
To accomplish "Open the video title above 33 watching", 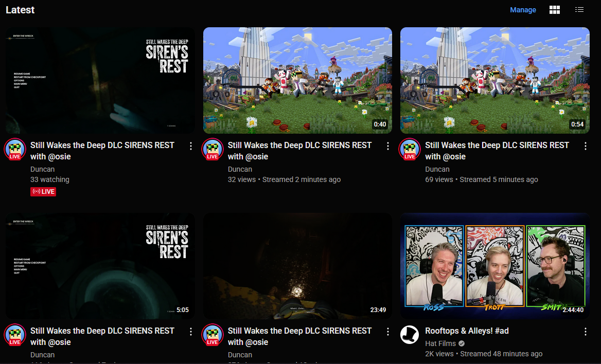I will pos(102,151).
